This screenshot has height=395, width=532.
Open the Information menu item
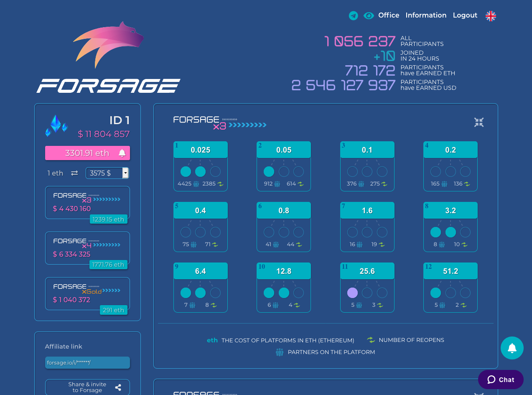[426, 15]
